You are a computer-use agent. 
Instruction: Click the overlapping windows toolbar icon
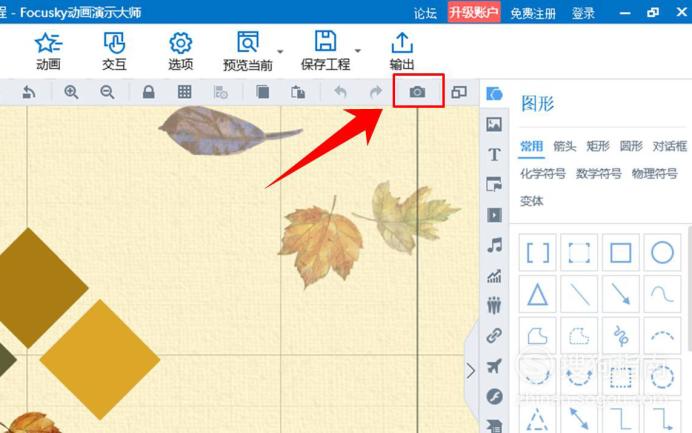459,92
